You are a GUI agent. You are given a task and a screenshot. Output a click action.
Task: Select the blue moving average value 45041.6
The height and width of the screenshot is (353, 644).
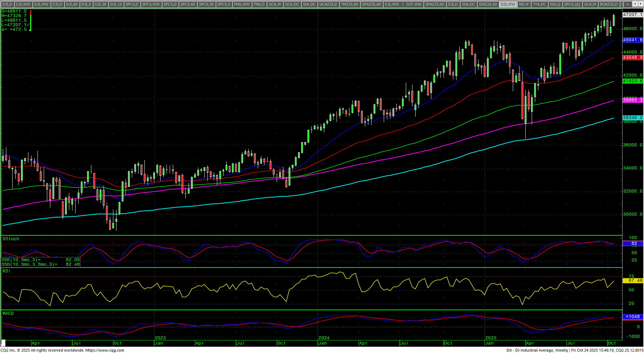[632, 40]
